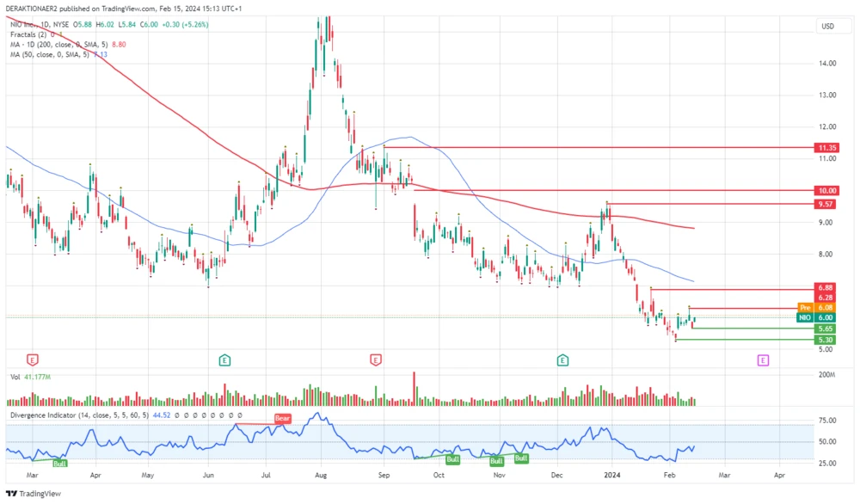
Task: Click the 11.35 resistance price label
Action: click(826, 148)
